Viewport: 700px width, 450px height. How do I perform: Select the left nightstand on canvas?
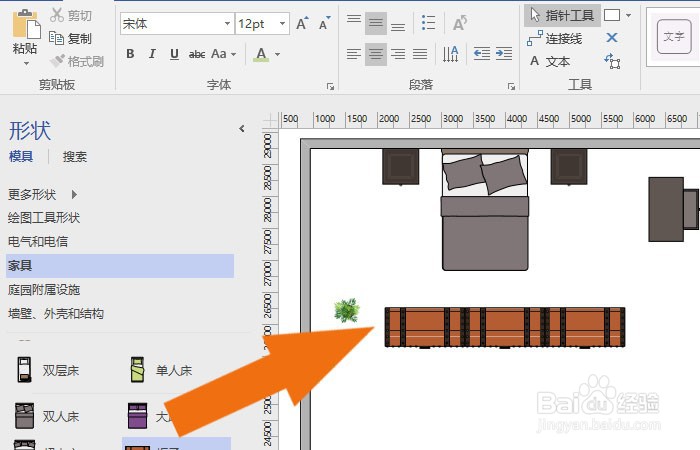[400, 167]
